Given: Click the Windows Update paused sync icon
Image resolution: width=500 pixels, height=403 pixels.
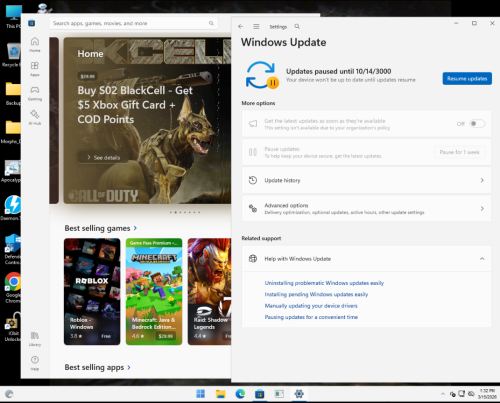Looking at the screenshot, I should click(x=262, y=75).
